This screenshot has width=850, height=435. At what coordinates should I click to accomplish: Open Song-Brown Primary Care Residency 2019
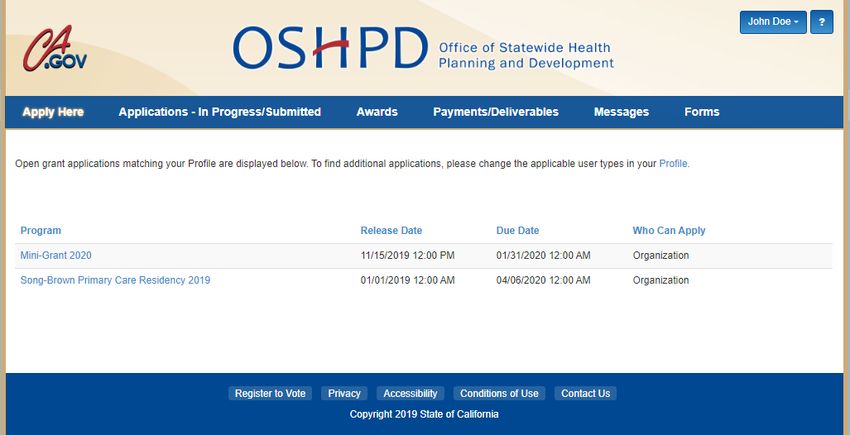[x=115, y=280]
